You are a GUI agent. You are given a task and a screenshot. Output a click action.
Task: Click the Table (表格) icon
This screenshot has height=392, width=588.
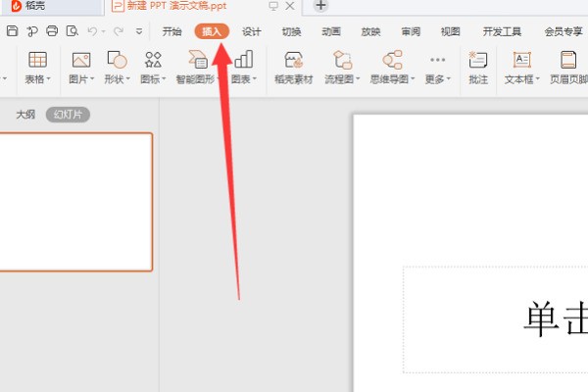pyautogui.click(x=37, y=61)
